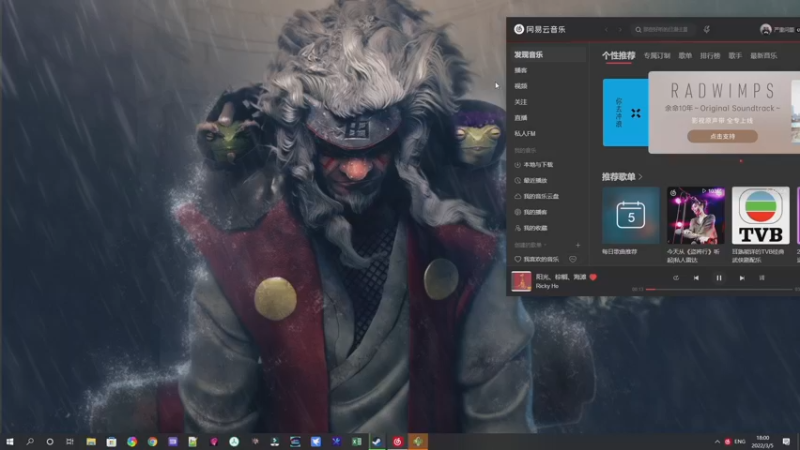Click the red carousel indicator dot
The height and width of the screenshot is (450, 800).
click(x=741, y=161)
